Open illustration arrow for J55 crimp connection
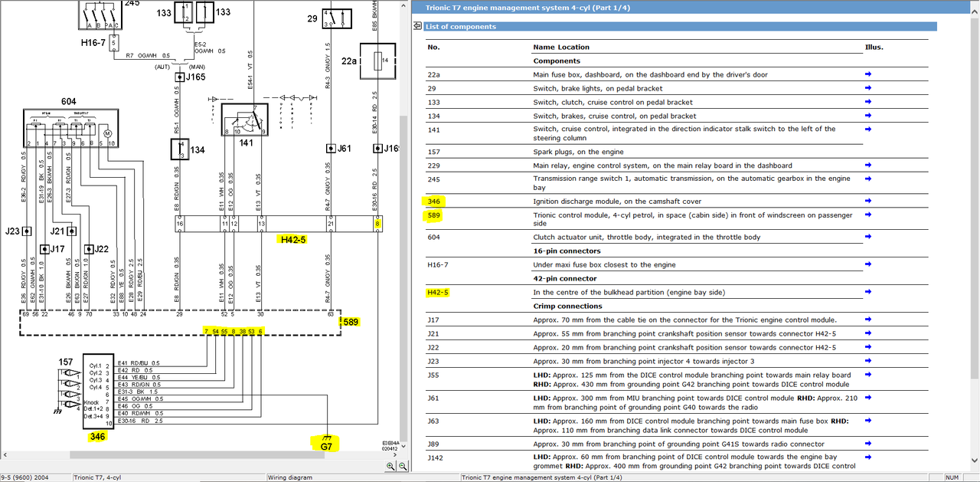Screen dimensions: 980x482 pyautogui.click(x=868, y=375)
